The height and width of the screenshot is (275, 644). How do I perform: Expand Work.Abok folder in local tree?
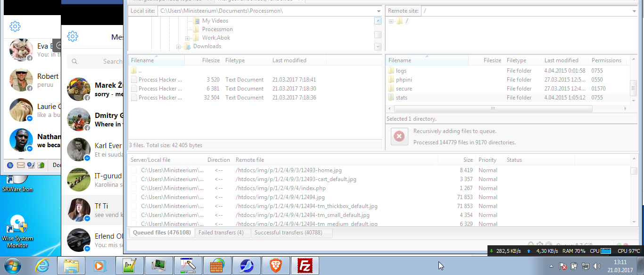pyautogui.click(x=188, y=38)
